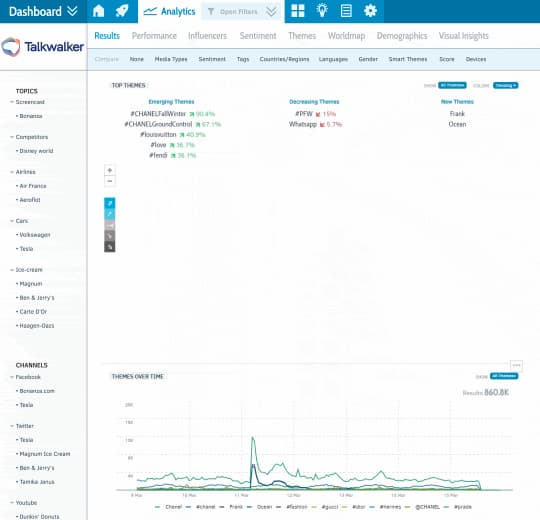Click the rocket launch icon
540x520 pixels.
coord(122,11)
